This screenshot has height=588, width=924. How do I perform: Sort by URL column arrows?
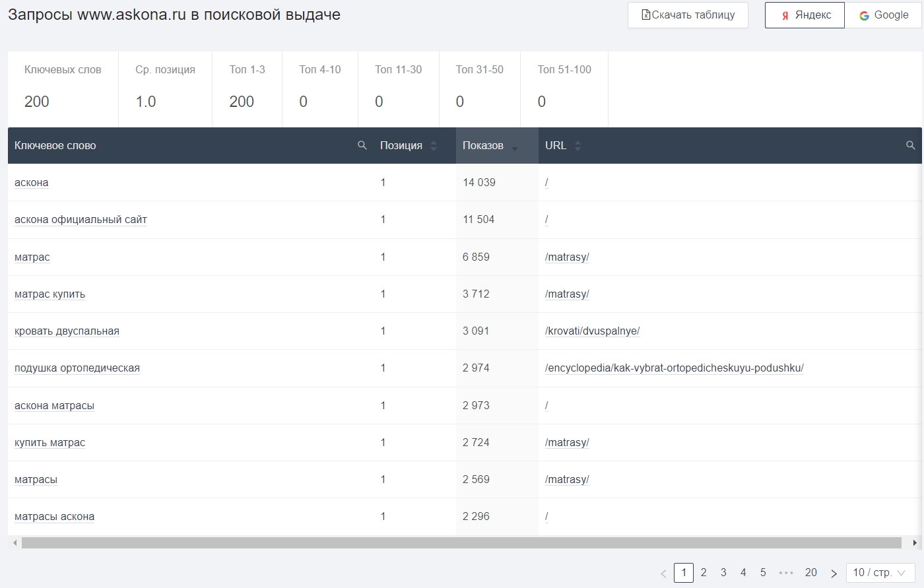point(577,146)
